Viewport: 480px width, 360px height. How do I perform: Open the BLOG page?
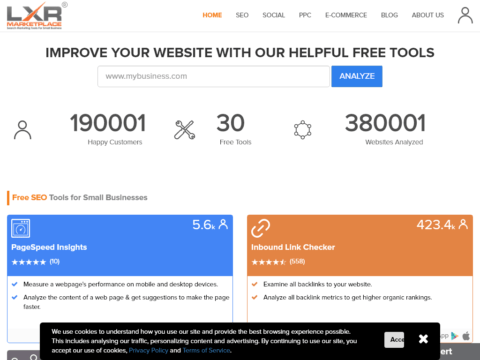pyautogui.click(x=389, y=15)
